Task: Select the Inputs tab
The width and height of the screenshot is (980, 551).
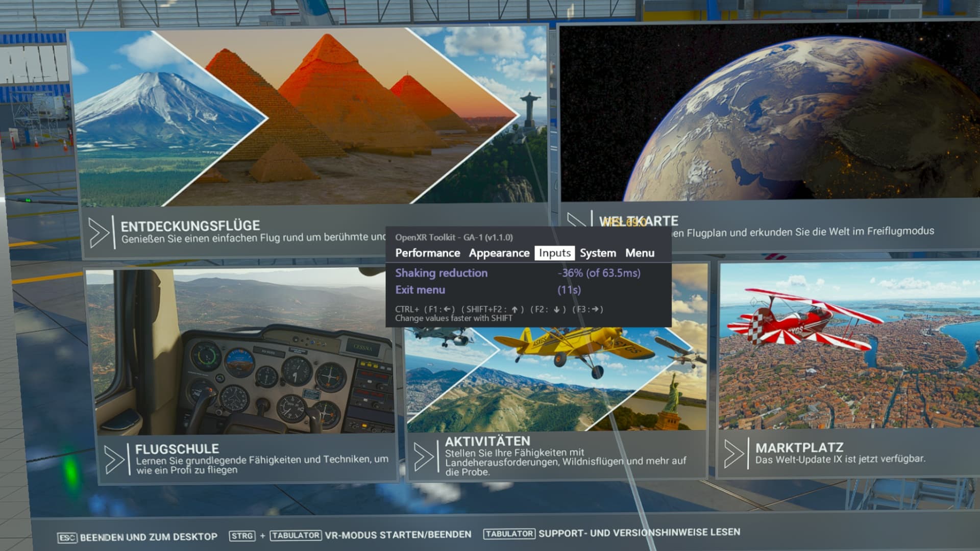Action: coord(554,253)
